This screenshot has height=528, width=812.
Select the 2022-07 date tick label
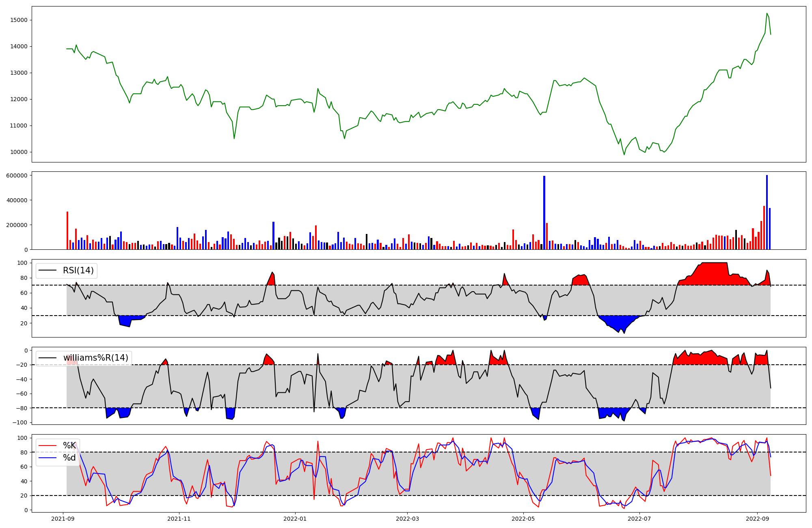(639, 519)
